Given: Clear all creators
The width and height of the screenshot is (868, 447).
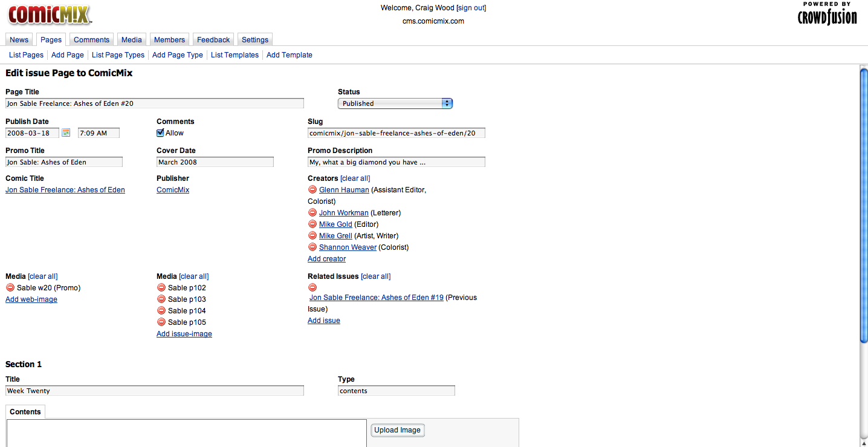Looking at the screenshot, I should tap(355, 178).
